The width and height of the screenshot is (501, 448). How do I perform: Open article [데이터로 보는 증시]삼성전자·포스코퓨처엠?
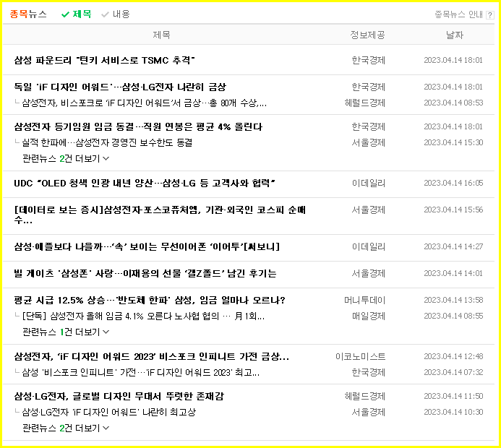click(x=160, y=215)
